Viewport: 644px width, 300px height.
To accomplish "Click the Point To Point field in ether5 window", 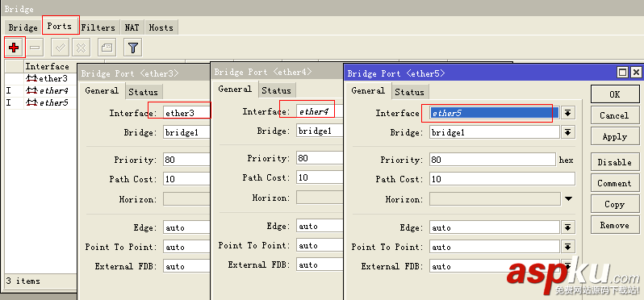I will tap(495, 247).
